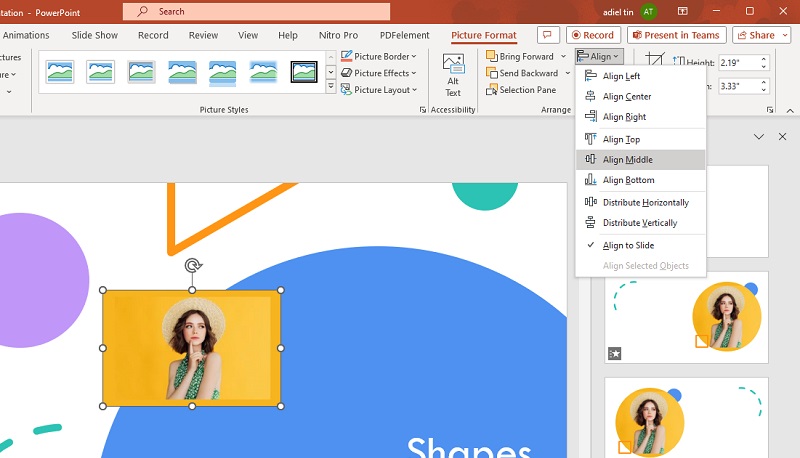Click the Height value field

(x=738, y=63)
